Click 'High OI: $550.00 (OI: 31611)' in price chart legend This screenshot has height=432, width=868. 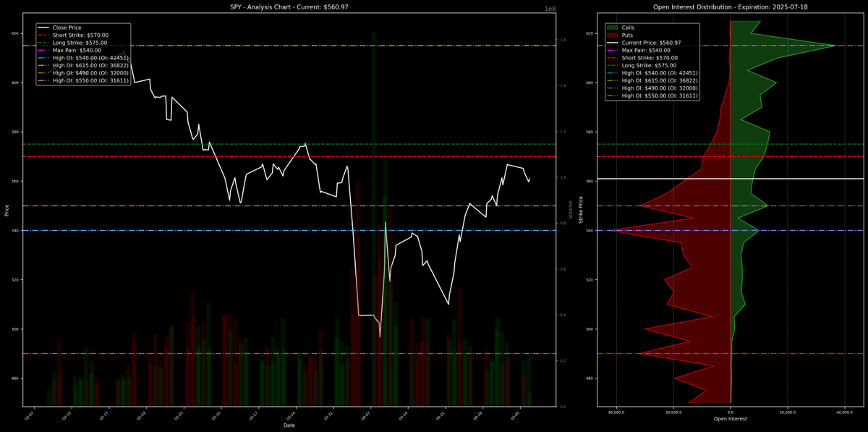90,80
